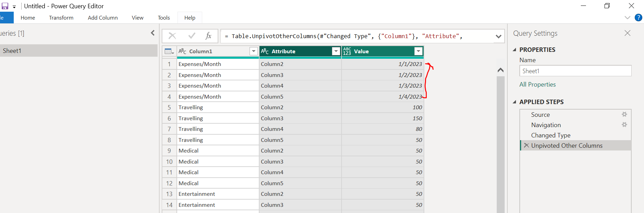Screen dimensions: 644x213
Task: Open the Attribute column filter dropdown
Action: click(x=336, y=51)
